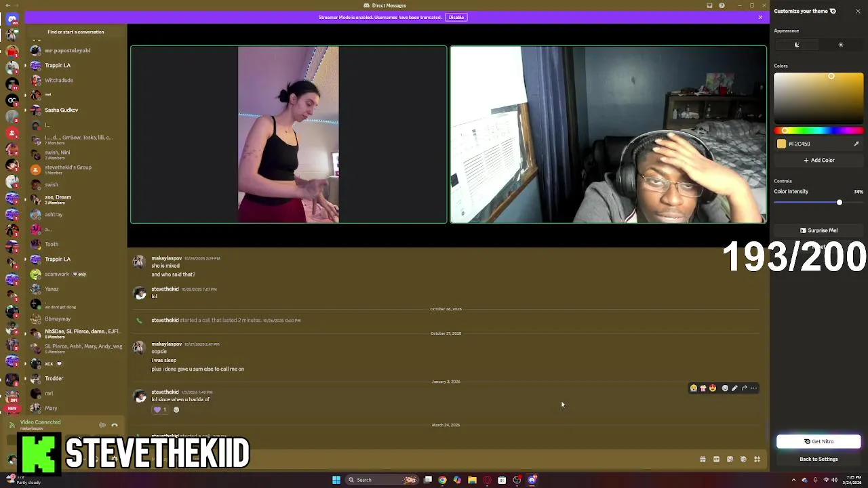Click the purple heart reaction with count 1

click(x=160, y=409)
